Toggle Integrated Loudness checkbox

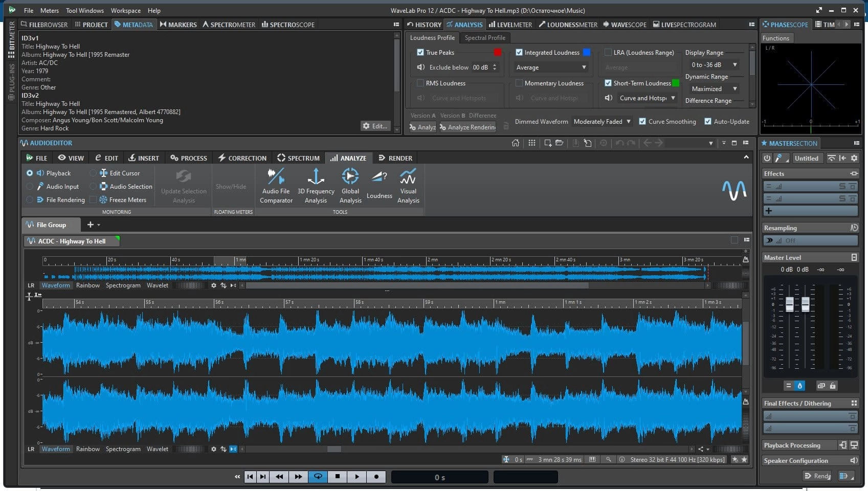pyautogui.click(x=519, y=52)
